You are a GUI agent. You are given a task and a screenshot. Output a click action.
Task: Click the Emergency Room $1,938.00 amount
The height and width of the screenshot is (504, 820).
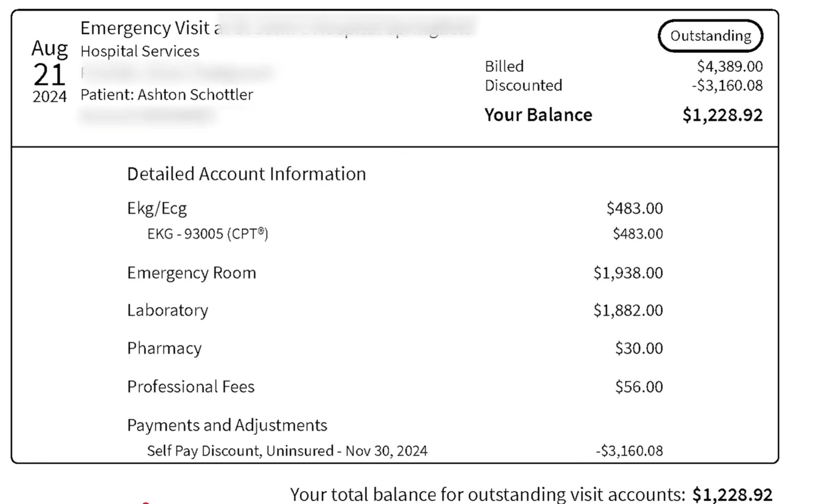click(x=628, y=273)
